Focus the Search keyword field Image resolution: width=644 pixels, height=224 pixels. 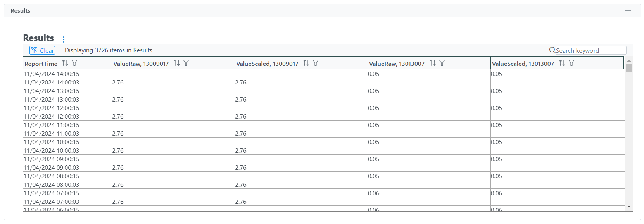(x=591, y=50)
